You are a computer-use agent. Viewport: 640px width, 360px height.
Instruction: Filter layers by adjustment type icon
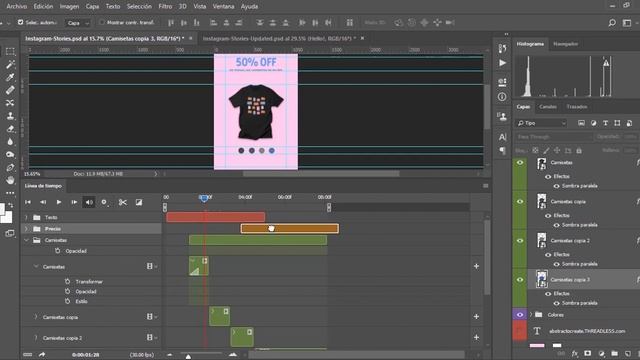[x=593, y=123]
